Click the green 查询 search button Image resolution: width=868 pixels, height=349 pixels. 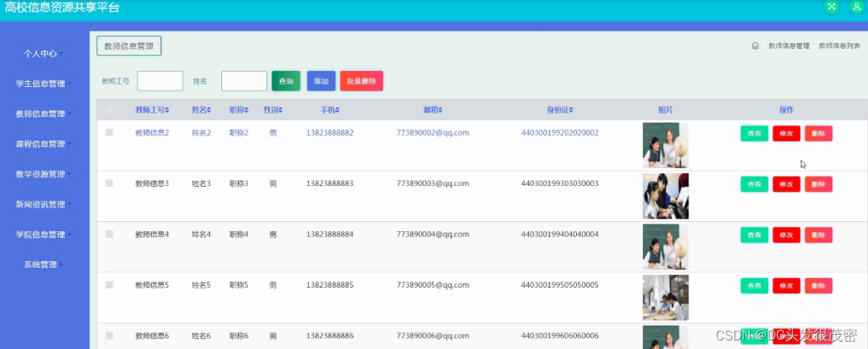point(286,81)
